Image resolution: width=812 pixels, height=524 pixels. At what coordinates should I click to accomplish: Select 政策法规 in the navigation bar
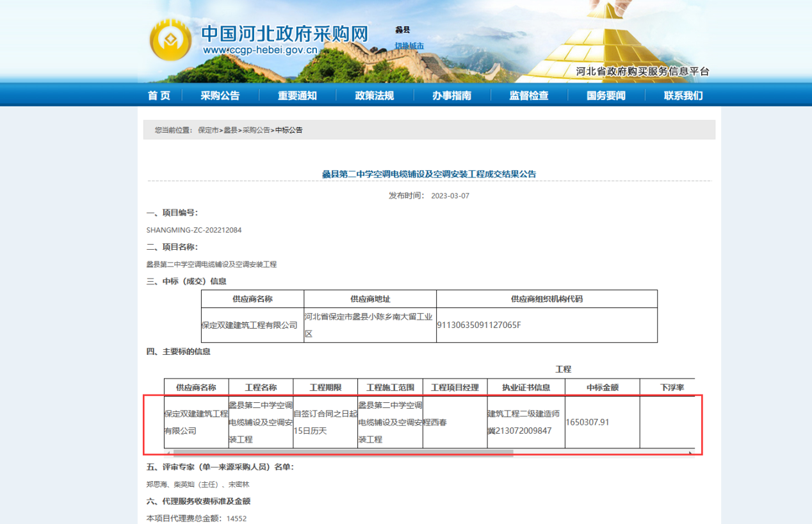point(375,95)
